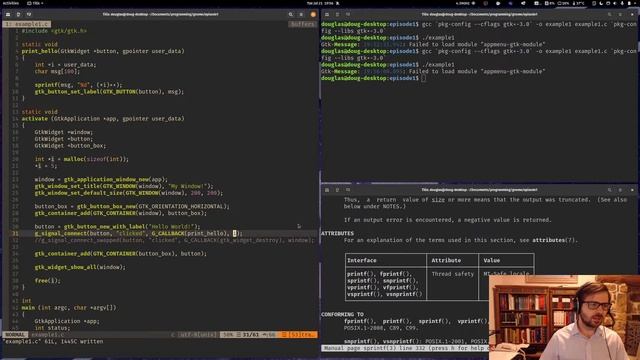Click the orange trailing warning in vim statusline

click(299, 335)
